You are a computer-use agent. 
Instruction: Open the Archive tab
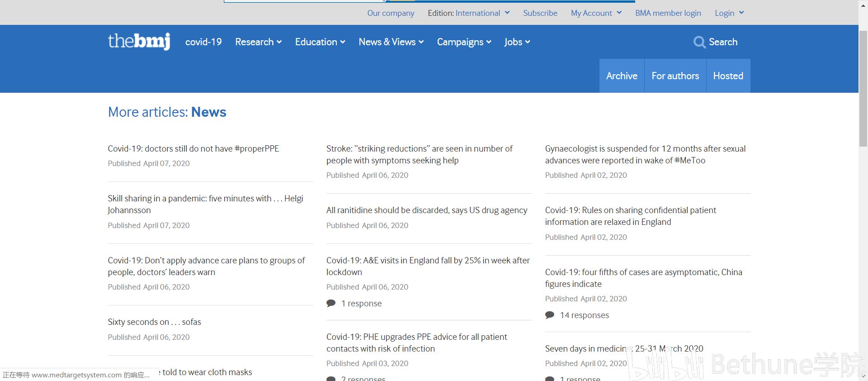(622, 76)
